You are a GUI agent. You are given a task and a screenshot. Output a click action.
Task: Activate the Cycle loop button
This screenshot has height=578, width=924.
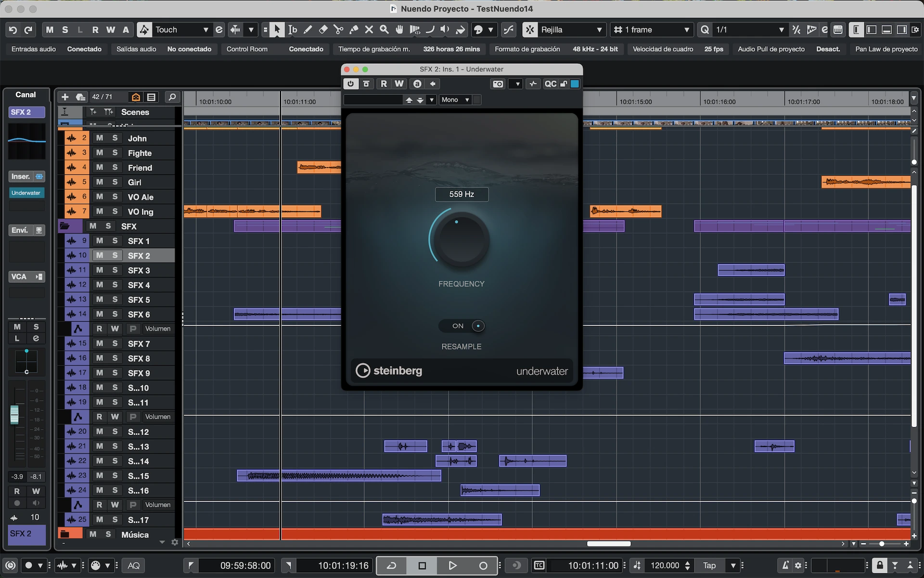391,565
